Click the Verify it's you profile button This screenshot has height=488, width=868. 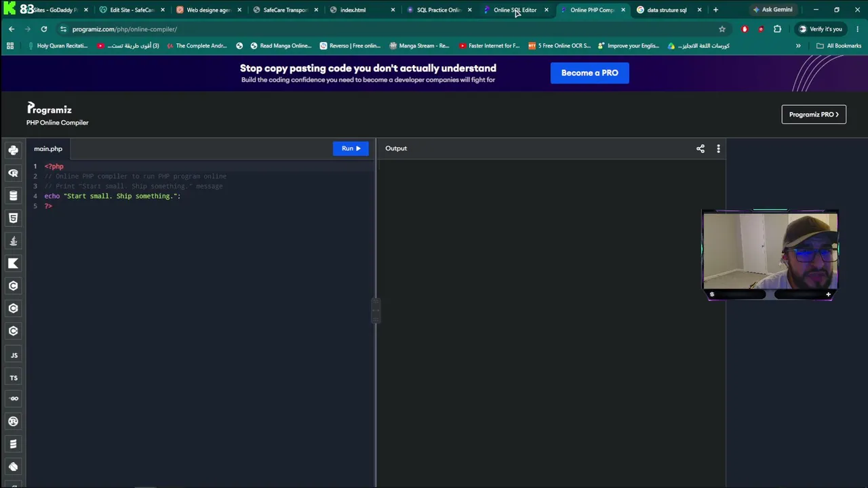pos(821,29)
